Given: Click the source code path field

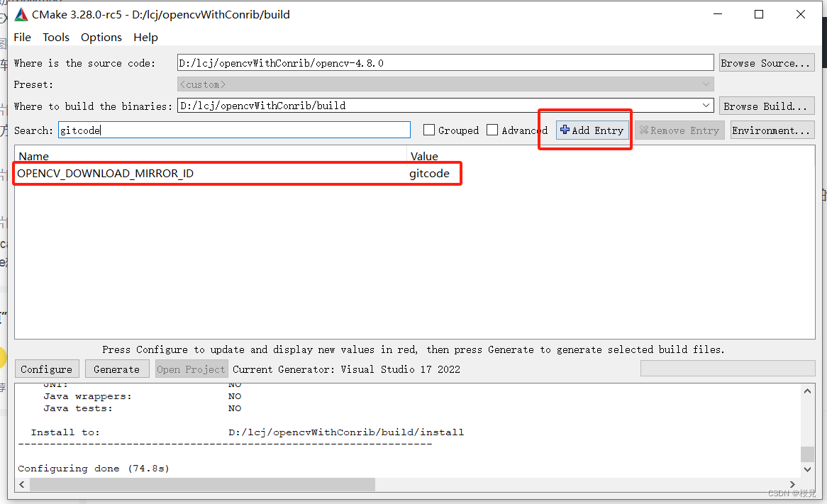Looking at the screenshot, I should pyautogui.click(x=445, y=63).
